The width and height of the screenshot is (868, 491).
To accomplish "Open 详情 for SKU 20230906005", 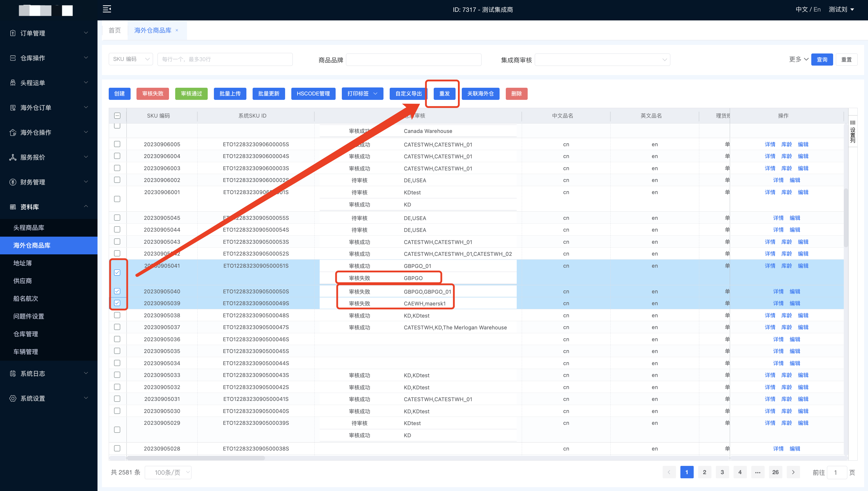I will (770, 144).
